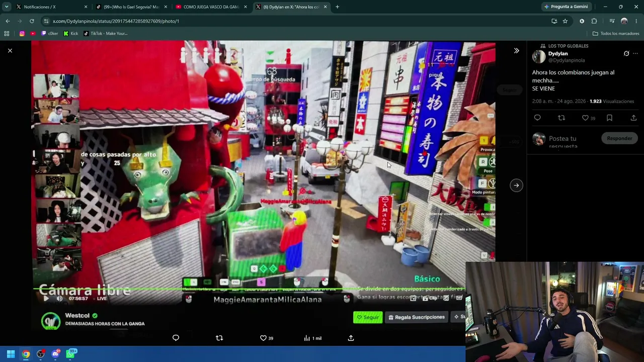Open the Dydylan display name link

coord(558,53)
